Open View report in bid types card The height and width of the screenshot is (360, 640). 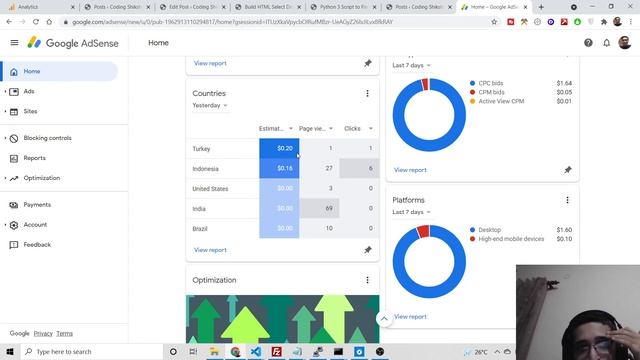pyautogui.click(x=410, y=170)
